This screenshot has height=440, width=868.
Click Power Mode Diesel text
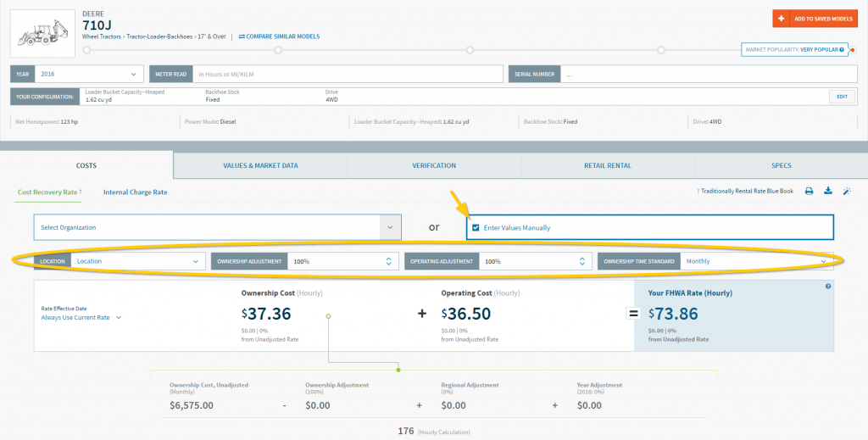point(209,121)
